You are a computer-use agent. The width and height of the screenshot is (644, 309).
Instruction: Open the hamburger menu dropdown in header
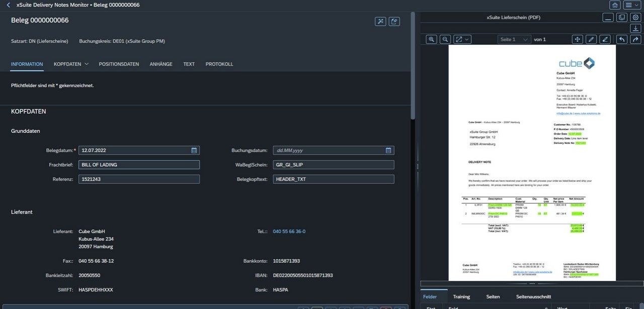(x=631, y=5)
